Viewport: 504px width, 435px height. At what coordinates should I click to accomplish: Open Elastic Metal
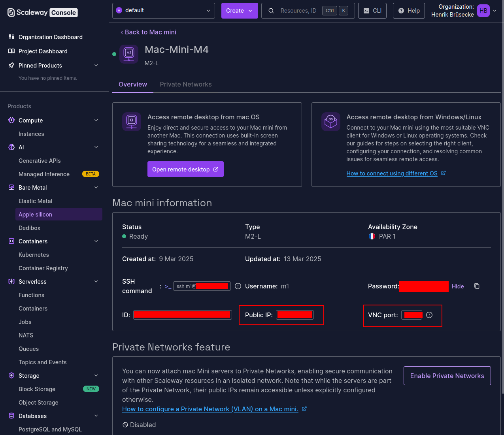click(35, 201)
